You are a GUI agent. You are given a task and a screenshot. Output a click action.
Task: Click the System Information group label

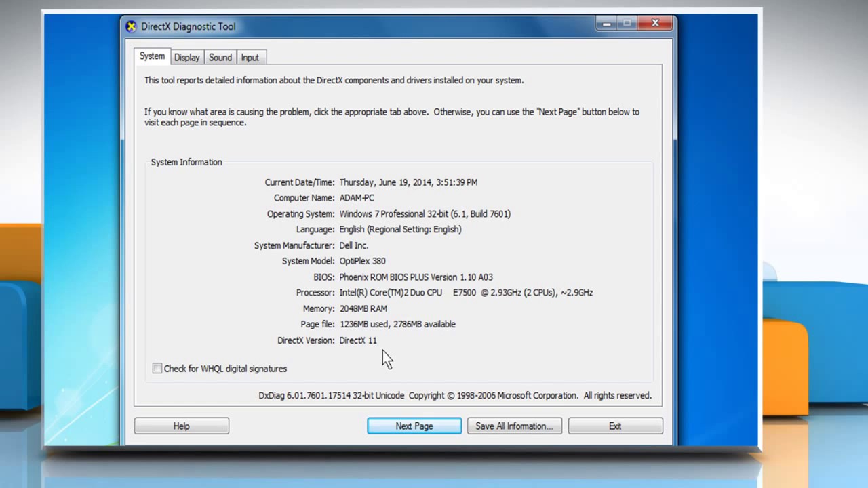186,162
